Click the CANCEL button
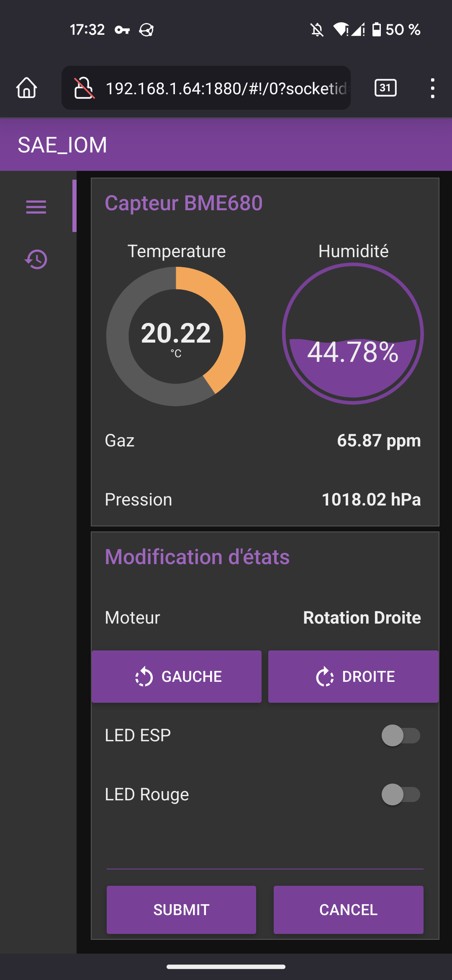The height and width of the screenshot is (980, 452). pyautogui.click(x=348, y=910)
